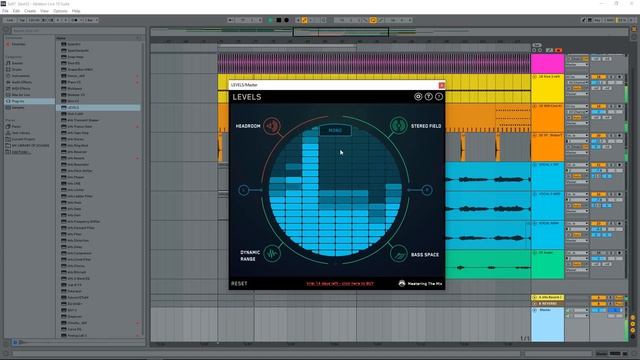Open the Stereo Field section icon
This screenshot has height=360, width=640.
point(398,125)
